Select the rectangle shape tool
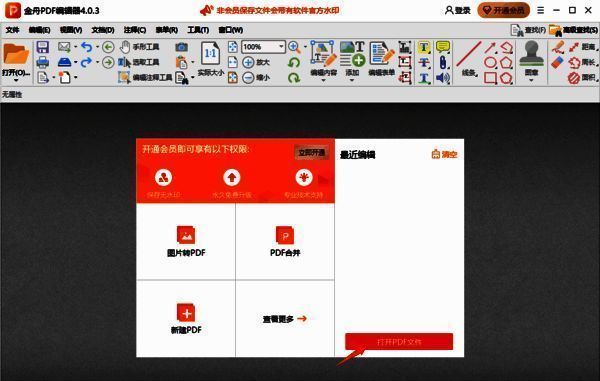The image size is (600, 381). tap(490, 78)
